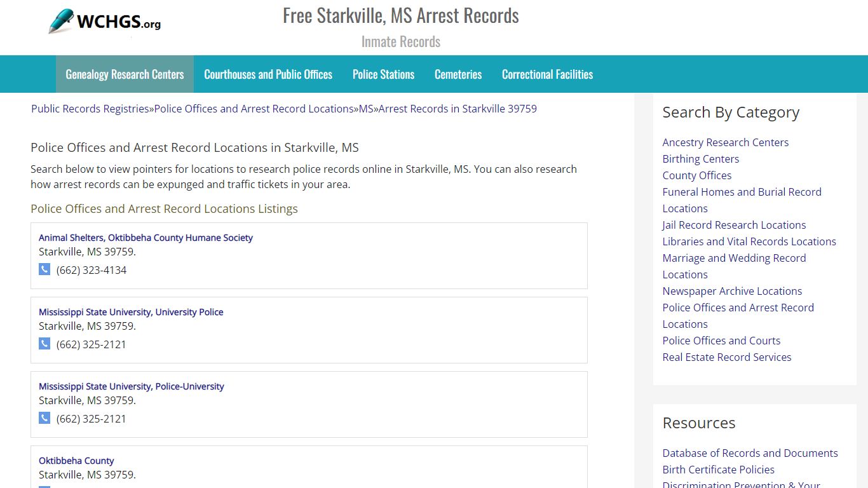Open Courthouses and Public Offices menu
The height and width of the screenshot is (488, 868).
tap(268, 74)
